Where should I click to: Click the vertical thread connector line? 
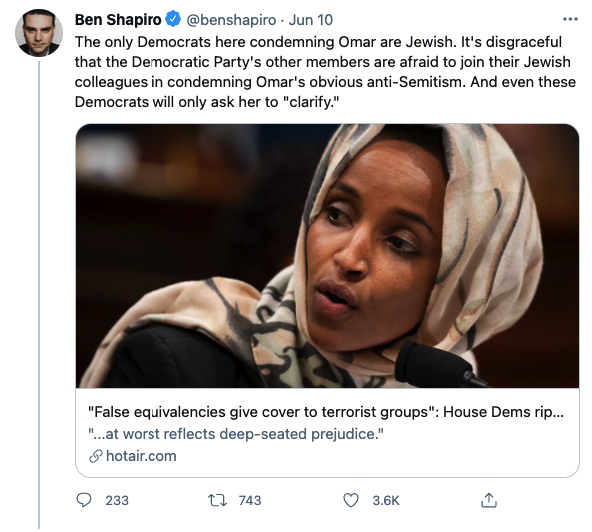[x=39, y=295]
